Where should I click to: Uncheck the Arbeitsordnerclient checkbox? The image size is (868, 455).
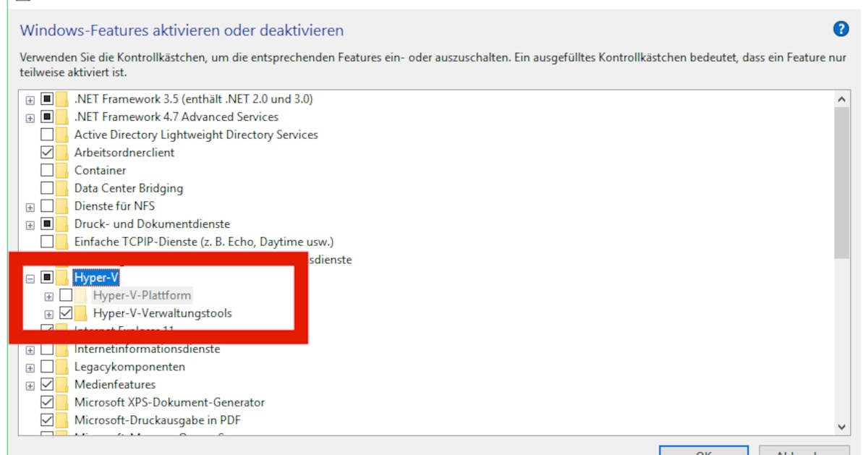pos(47,153)
